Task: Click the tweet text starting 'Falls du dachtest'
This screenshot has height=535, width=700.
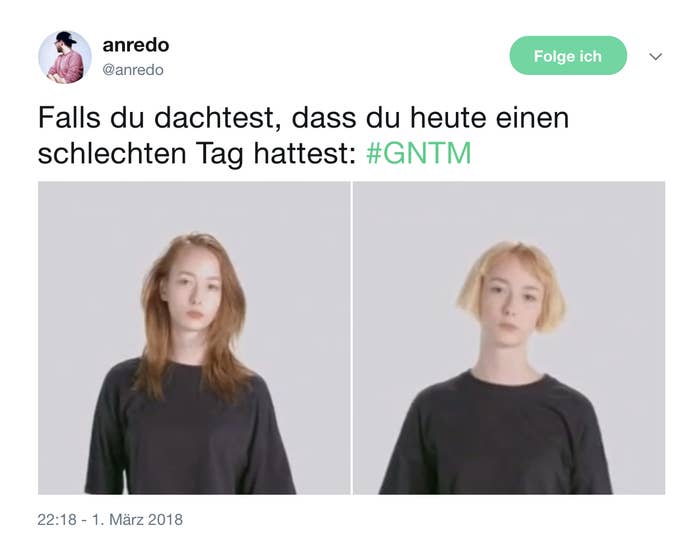Action: [304, 135]
